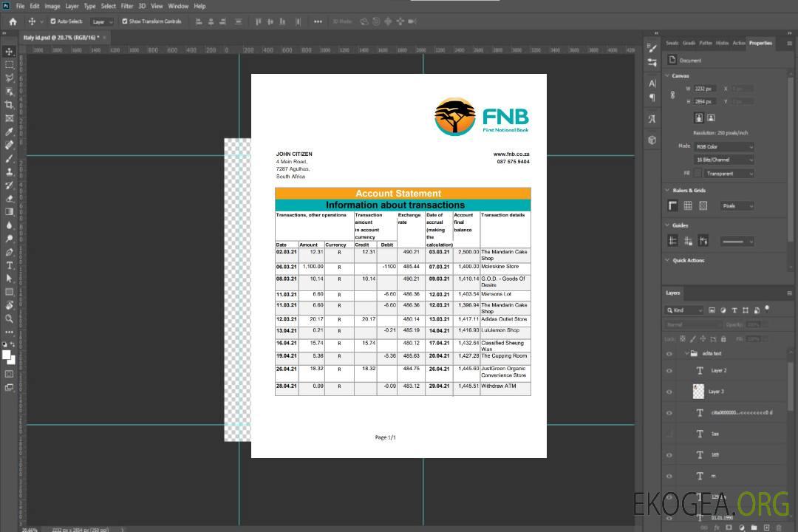This screenshot has height=532, width=798.
Task: Click background color swatch
Action: 13,361
